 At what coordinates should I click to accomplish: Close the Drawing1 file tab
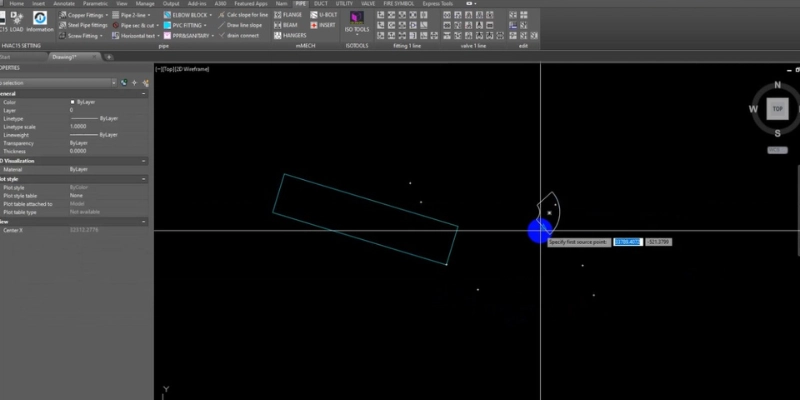click(94, 57)
